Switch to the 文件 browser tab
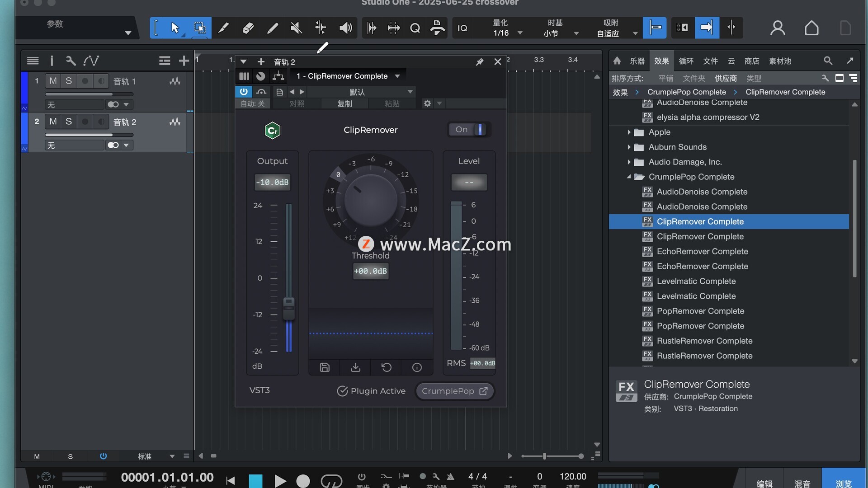868x488 pixels. [710, 61]
